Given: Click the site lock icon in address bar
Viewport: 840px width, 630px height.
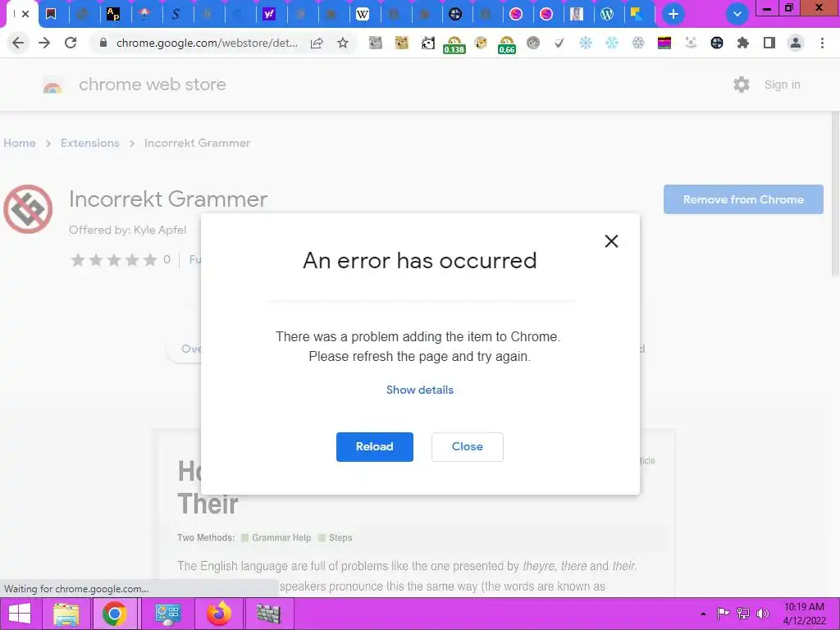Looking at the screenshot, I should [103, 43].
